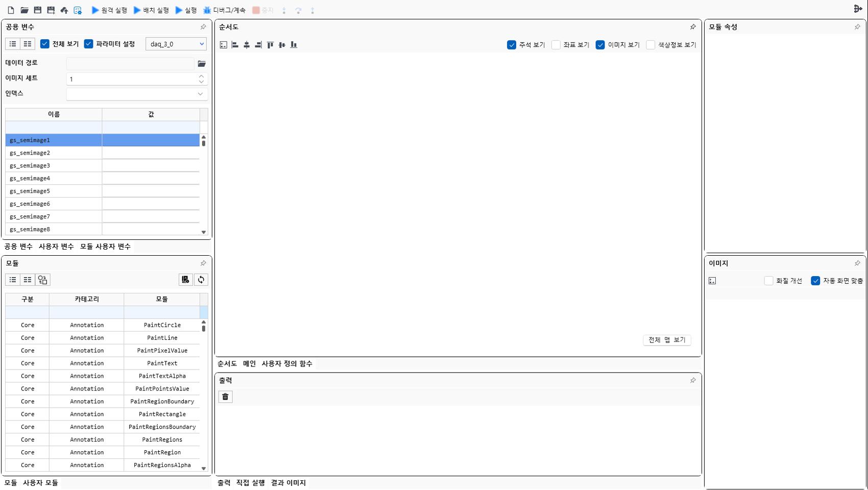Open the 결과 이미지 tab
868x490 pixels.
click(x=288, y=483)
